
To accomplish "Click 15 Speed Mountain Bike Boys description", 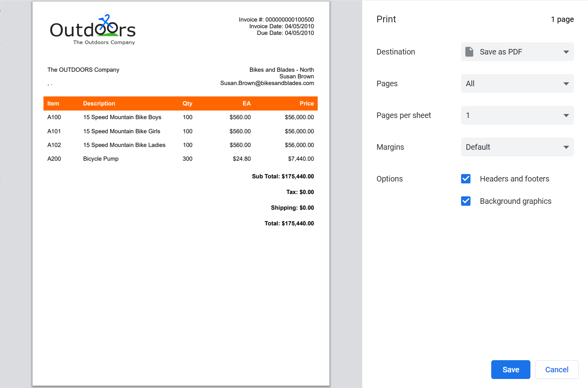I will click(122, 117).
